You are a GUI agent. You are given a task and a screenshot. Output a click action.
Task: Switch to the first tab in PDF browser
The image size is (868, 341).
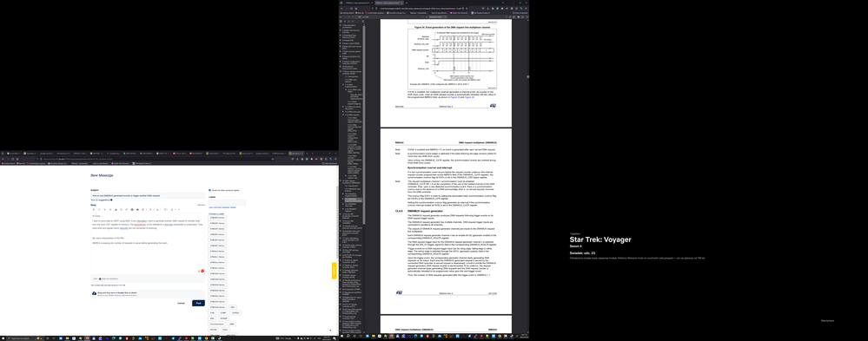[x=359, y=3]
